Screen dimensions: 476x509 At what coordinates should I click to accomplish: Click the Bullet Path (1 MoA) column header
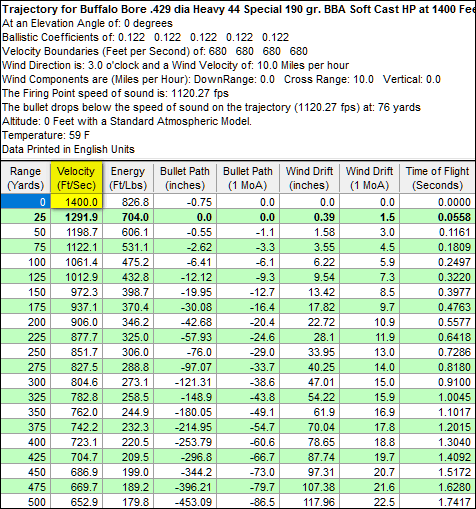pyautogui.click(x=248, y=178)
